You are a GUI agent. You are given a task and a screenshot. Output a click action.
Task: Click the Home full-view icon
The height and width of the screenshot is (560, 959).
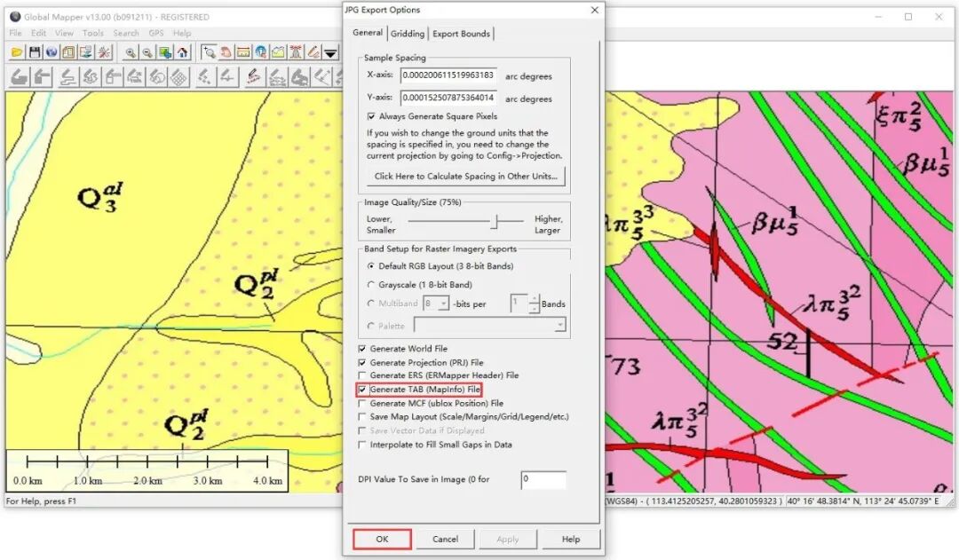pyautogui.click(x=182, y=52)
